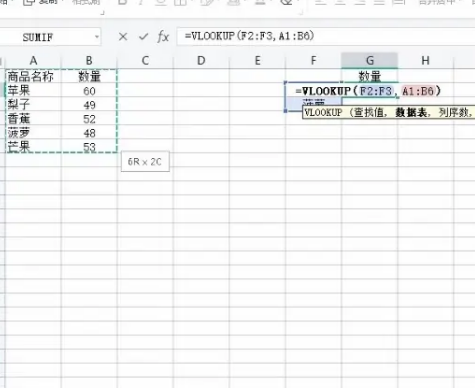
Task: Click the cell containing 香蕉
Action: [x=33, y=118]
